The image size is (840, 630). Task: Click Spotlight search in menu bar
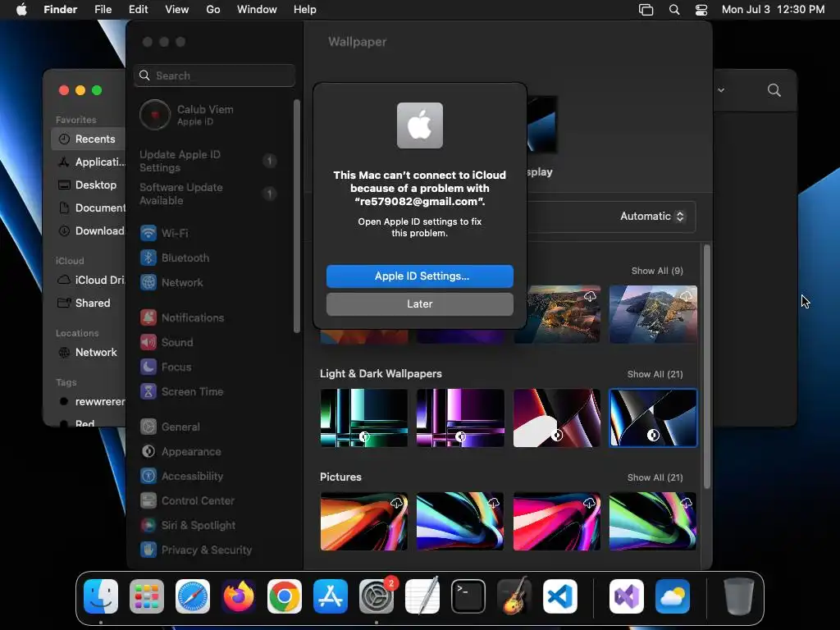click(674, 10)
